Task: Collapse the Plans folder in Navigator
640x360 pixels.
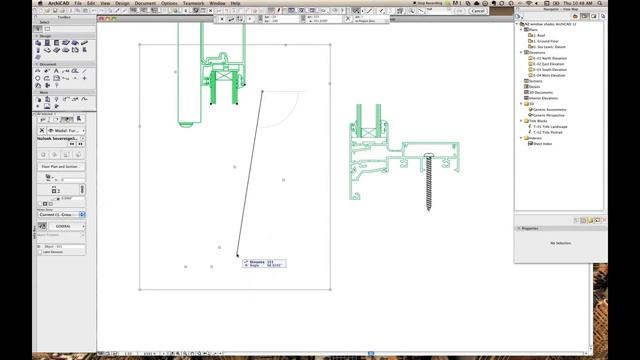Action: [521, 29]
